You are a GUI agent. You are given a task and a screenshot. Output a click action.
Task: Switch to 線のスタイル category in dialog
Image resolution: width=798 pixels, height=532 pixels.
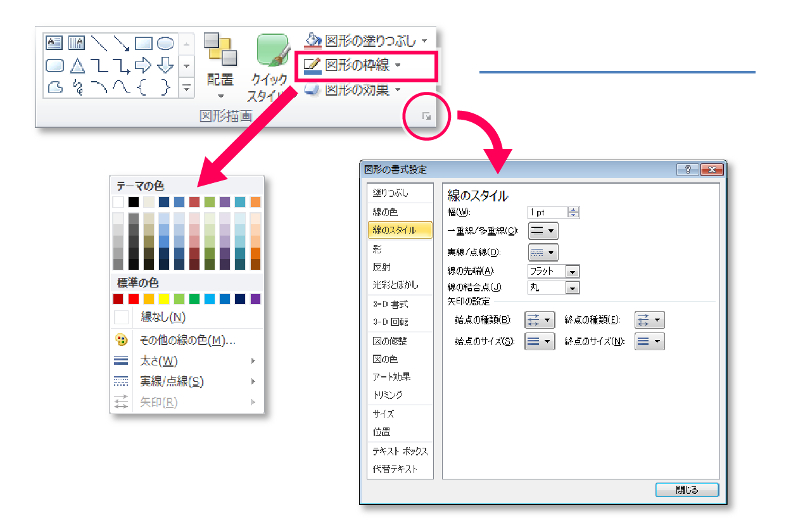pos(400,230)
